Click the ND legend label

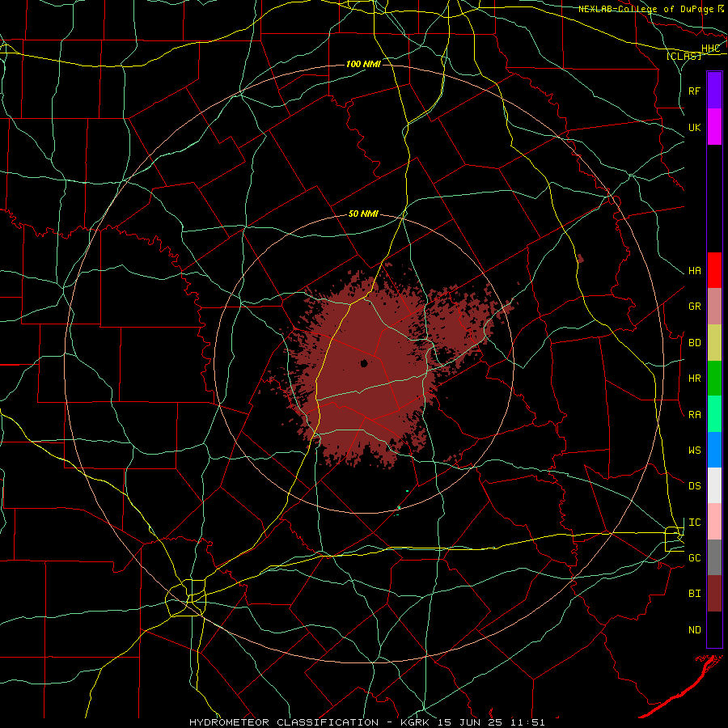click(694, 630)
